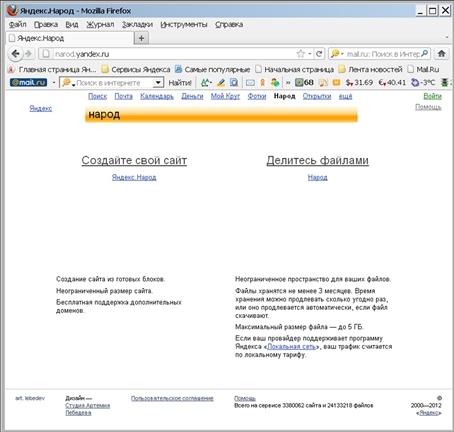This screenshot has height=432, width=454.
Task: Click the Forward arrow button
Action: (x=29, y=54)
